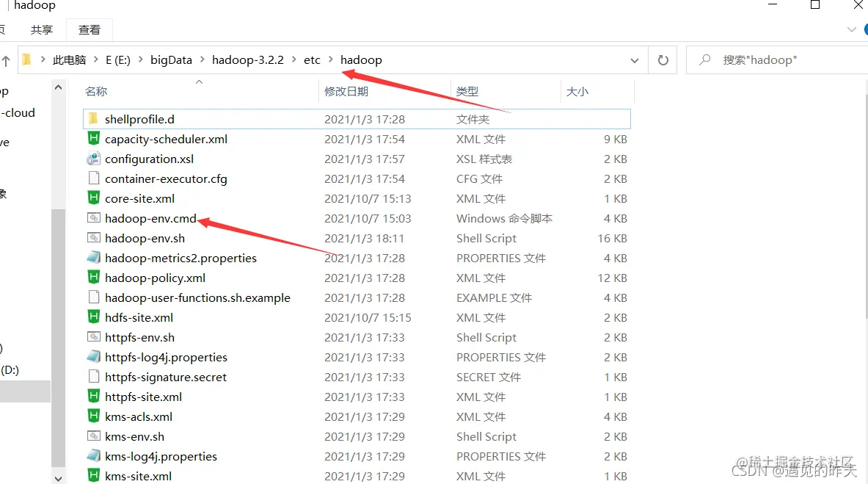Image resolution: width=868 pixels, height=484 pixels.
Task: Click the hadoop-metrics2.properties file icon
Action: pyautogui.click(x=94, y=258)
